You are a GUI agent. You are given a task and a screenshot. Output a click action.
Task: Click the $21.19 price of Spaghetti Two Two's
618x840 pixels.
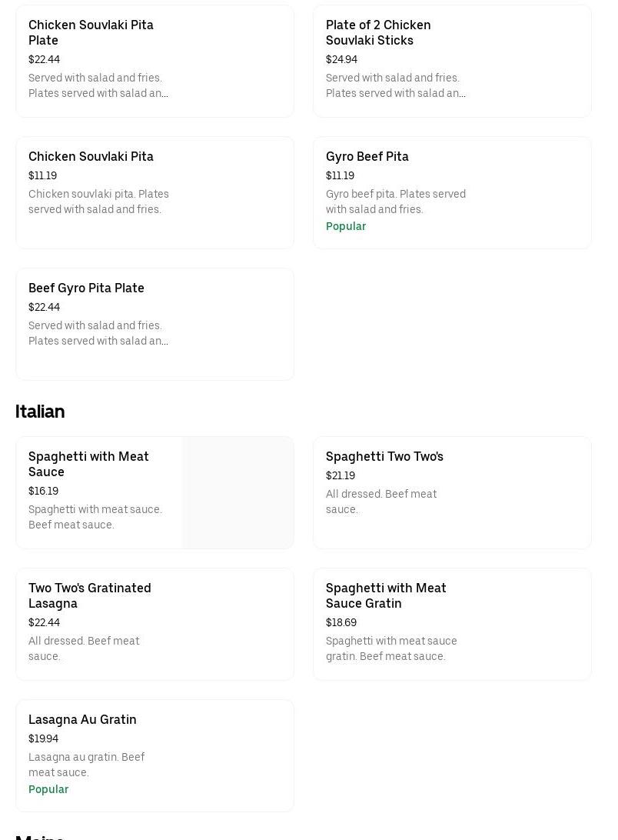click(341, 475)
